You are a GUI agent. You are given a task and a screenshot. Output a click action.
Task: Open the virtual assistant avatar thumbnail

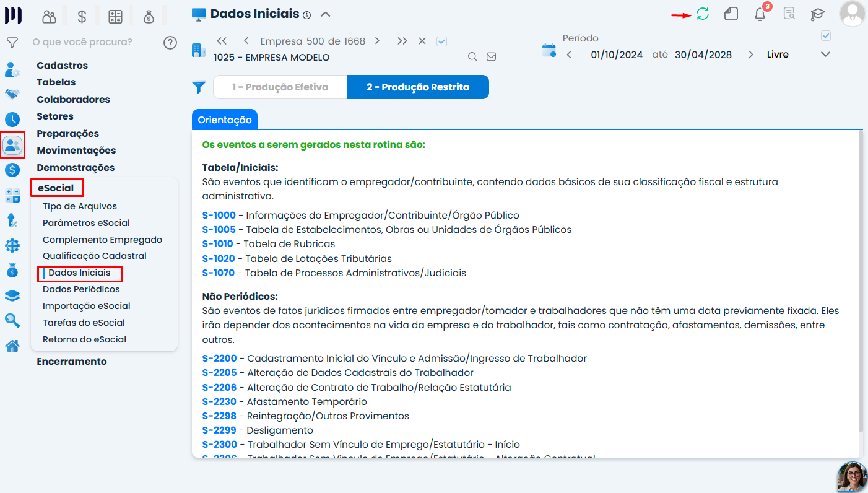click(x=853, y=477)
